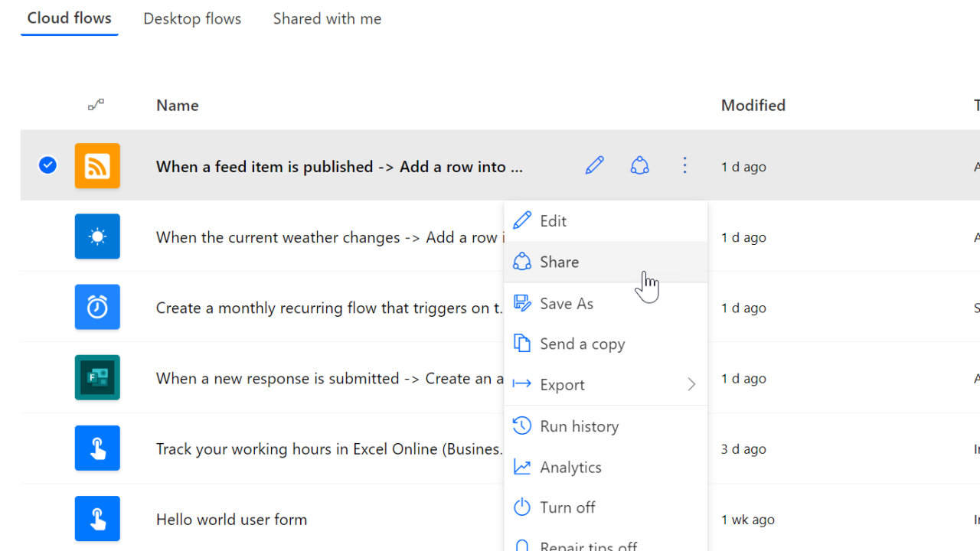Switch to the Shared with me tab
The width and height of the screenshot is (980, 551).
tap(327, 19)
